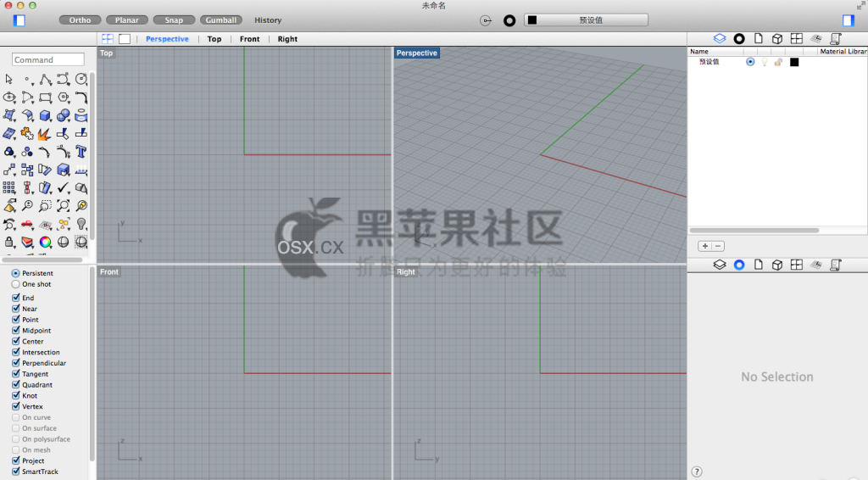This screenshot has width=868, height=480.
Task: Click the black checkmark Check tool
Action: (x=63, y=187)
